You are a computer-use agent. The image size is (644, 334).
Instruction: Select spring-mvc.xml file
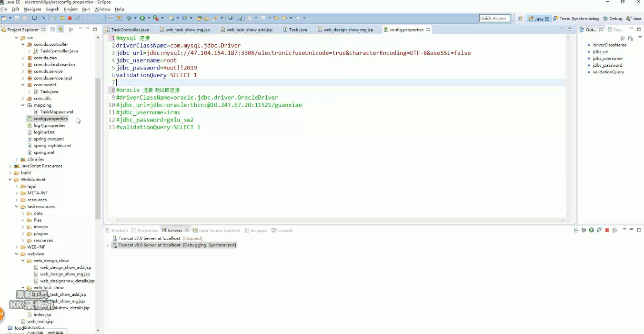tap(45, 139)
